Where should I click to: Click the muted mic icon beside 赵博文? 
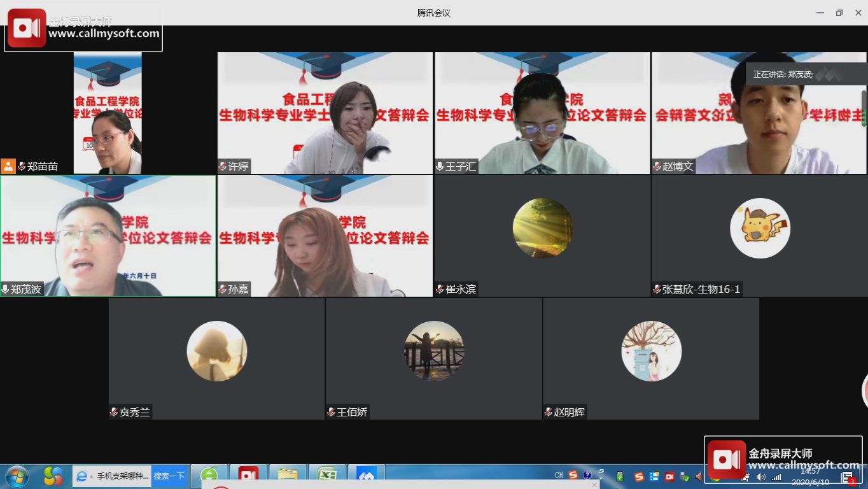pos(657,166)
